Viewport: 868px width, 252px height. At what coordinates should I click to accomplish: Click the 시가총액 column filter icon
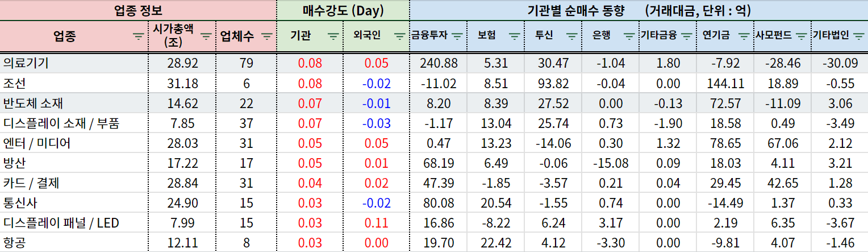pyautogui.click(x=206, y=36)
